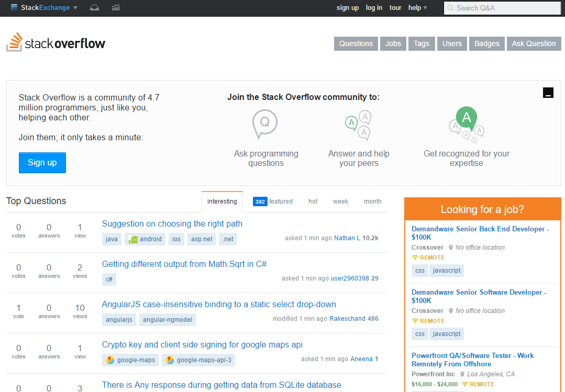Open the Users nav button

pos(452,43)
